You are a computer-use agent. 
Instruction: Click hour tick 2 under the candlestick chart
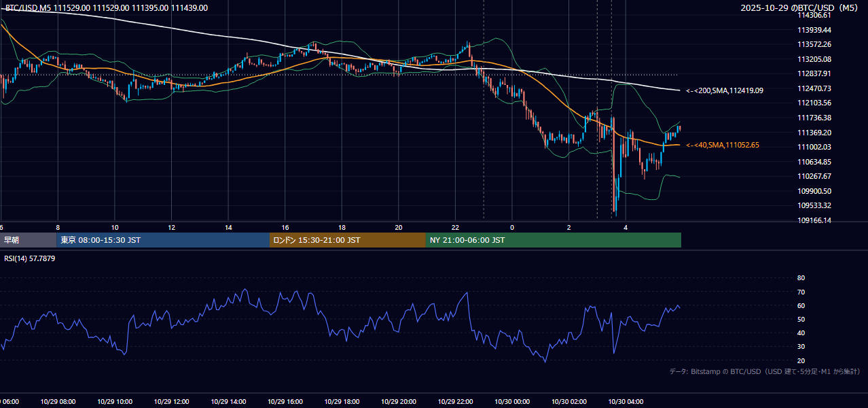569,227
